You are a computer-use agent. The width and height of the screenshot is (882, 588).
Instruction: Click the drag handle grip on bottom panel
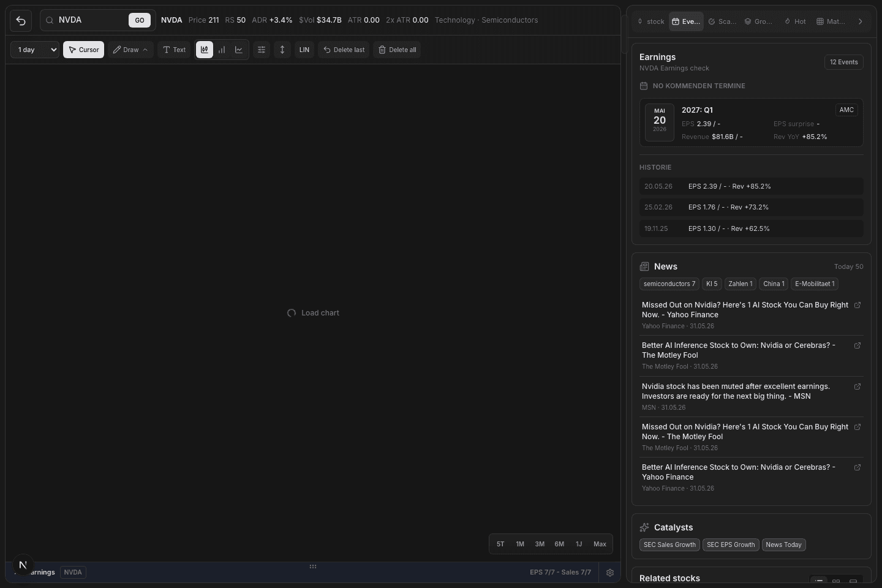point(313,567)
